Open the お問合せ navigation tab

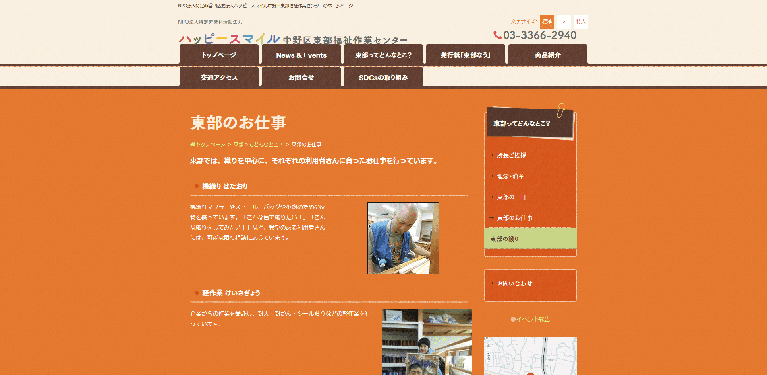(x=301, y=77)
